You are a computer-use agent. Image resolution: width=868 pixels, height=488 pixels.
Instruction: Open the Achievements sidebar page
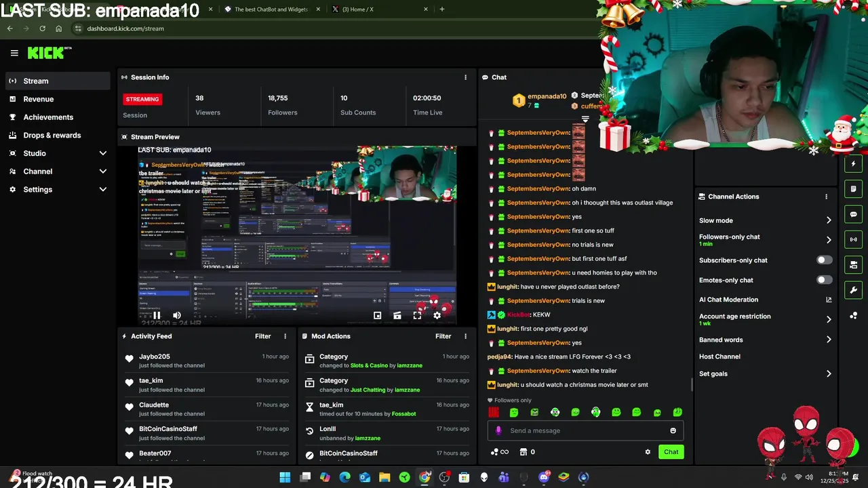tap(57, 117)
